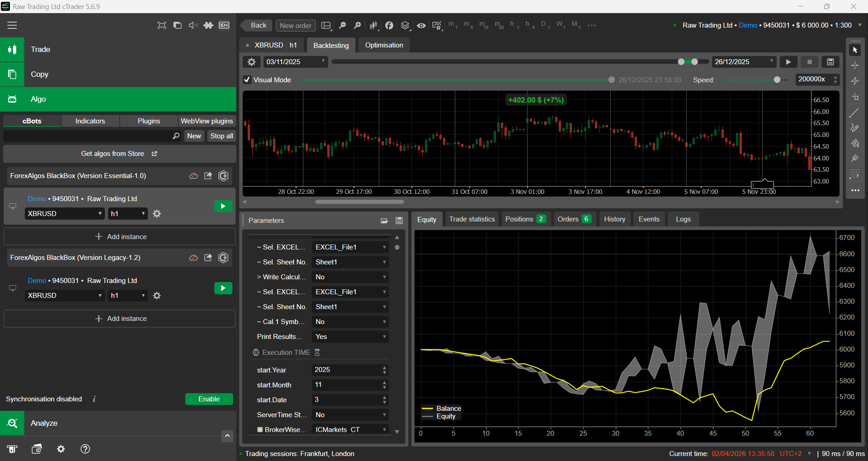Expand the backtest end date 26/12/2025 dropdown
The width and height of the screenshot is (868, 461).
pyautogui.click(x=771, y=61)
